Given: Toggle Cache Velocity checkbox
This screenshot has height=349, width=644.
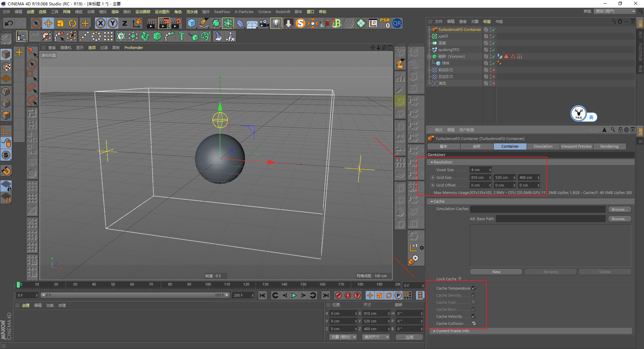Looking at the screenshot, I should coord(474,316).
